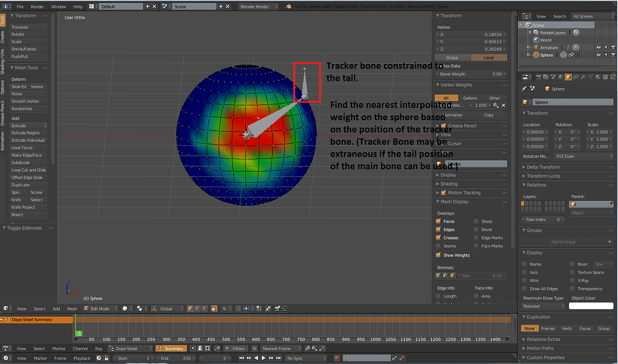Open Mesh Data properties tab (triangle icon)
The image size is (618, 364).
pyautogui.click(x=590, y=77)
